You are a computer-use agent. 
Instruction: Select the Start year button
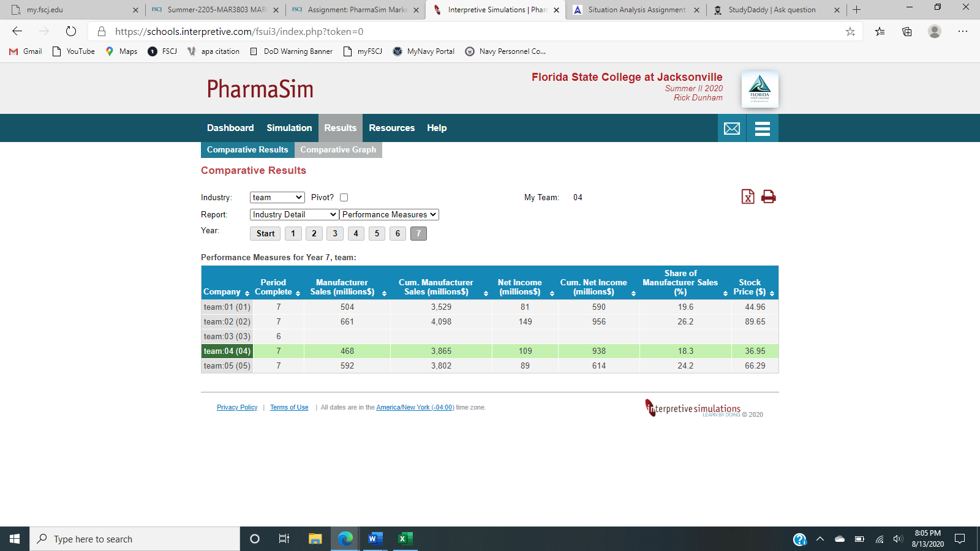pos(265,233)
